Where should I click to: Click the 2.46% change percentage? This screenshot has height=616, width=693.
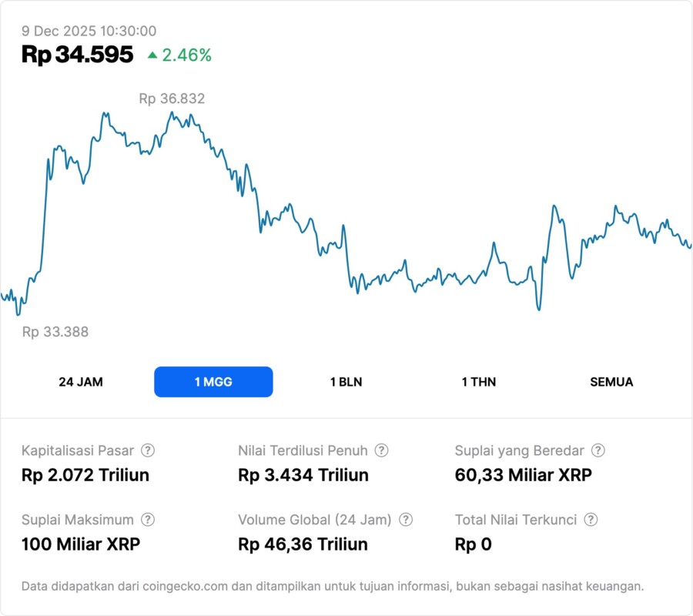pyautogui.click(x=186, y=55)
